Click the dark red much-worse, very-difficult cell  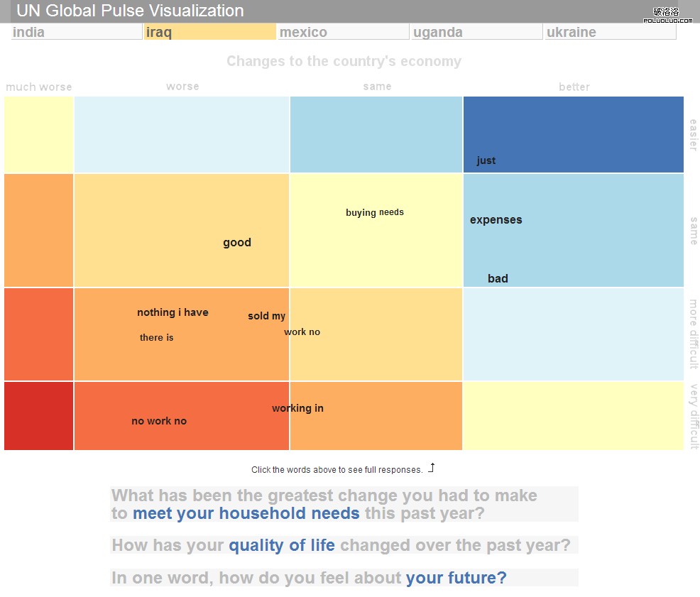click(x=39, y=416)
